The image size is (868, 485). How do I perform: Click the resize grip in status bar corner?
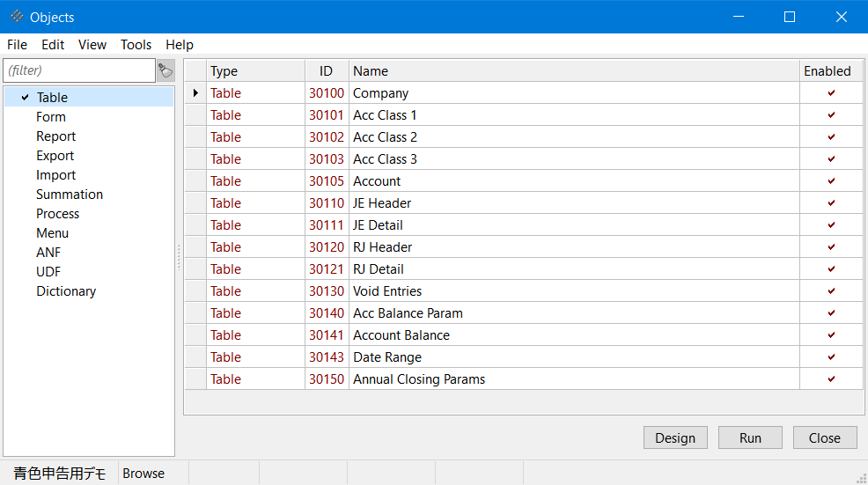(861, 478)
